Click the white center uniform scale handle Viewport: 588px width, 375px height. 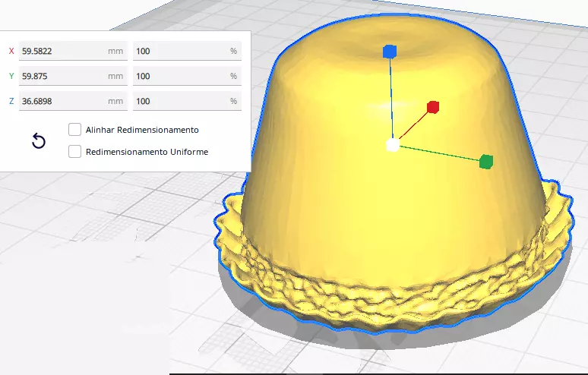(393, 145)
